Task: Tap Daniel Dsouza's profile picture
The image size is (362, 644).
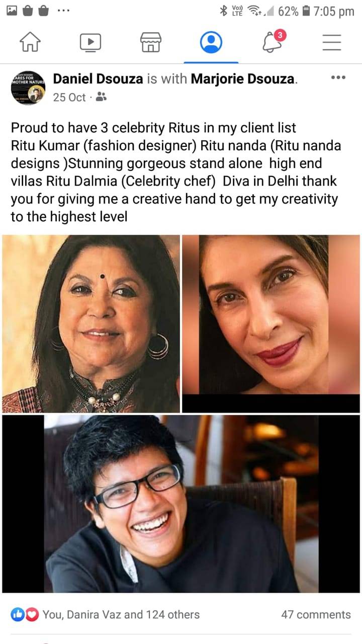Action: [28, 88]
